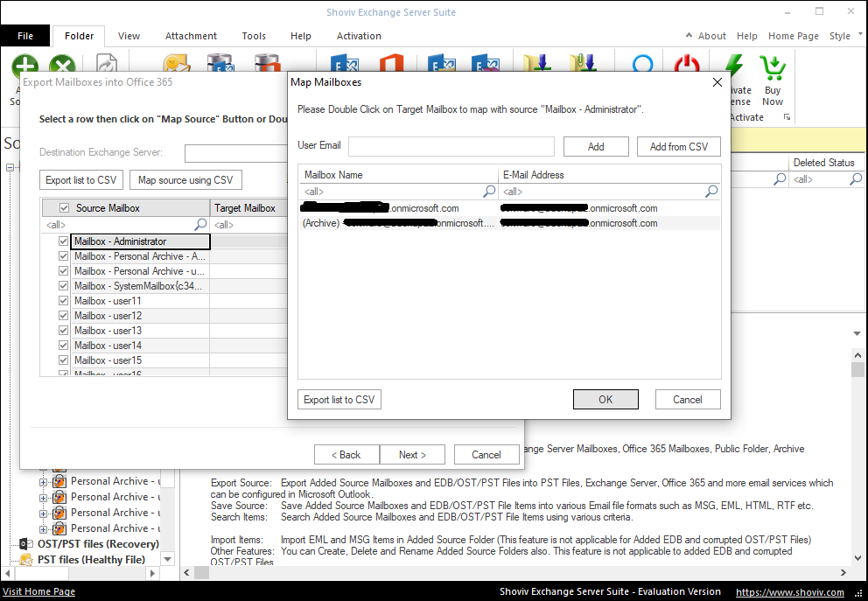The width and height of the screenshot is (868, 601).
Task: Click About in the top-right menu
Action: 712,36
